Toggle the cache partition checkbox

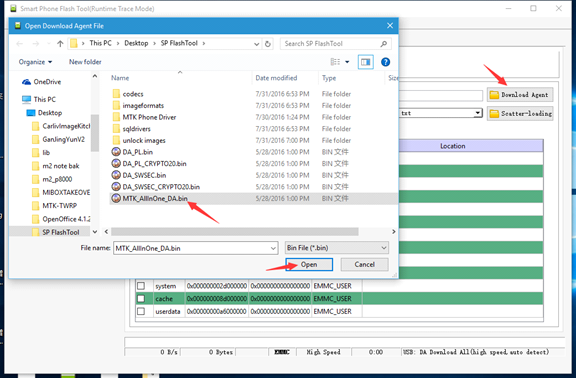pyautogui.click(x=141, y=299)
